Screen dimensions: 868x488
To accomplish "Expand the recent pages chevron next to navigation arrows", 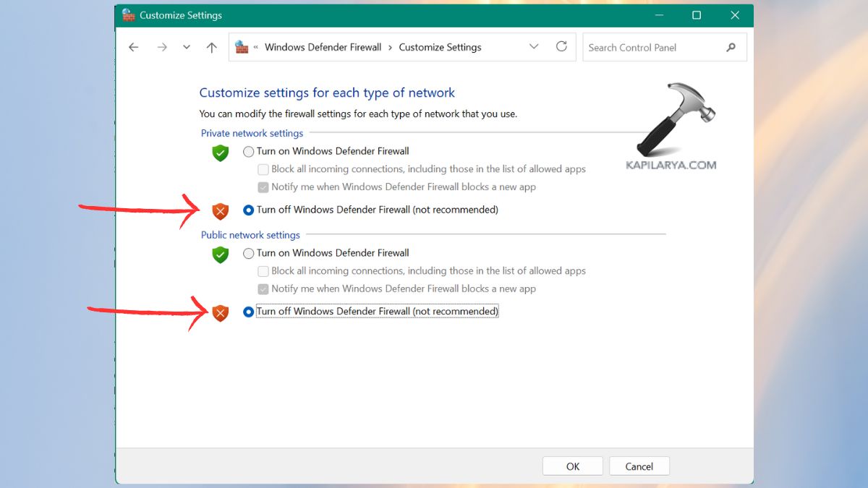I will point(186,46).
